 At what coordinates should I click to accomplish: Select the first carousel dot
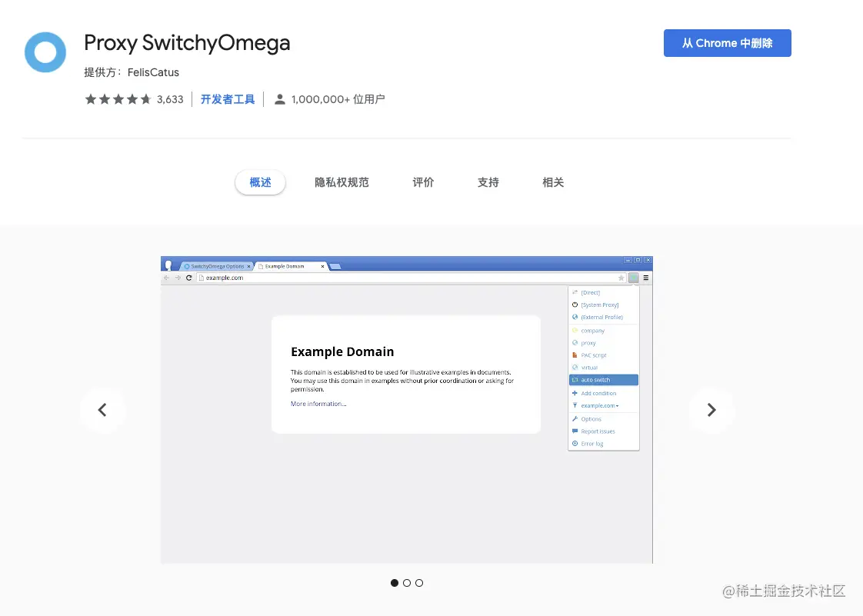pos(394,583)
